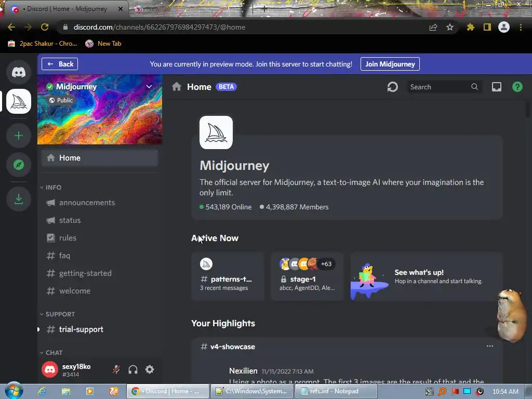This screenshot has height=399, width=532.
Task: Open the getting-started channel
Action: (x=99, y=273)
